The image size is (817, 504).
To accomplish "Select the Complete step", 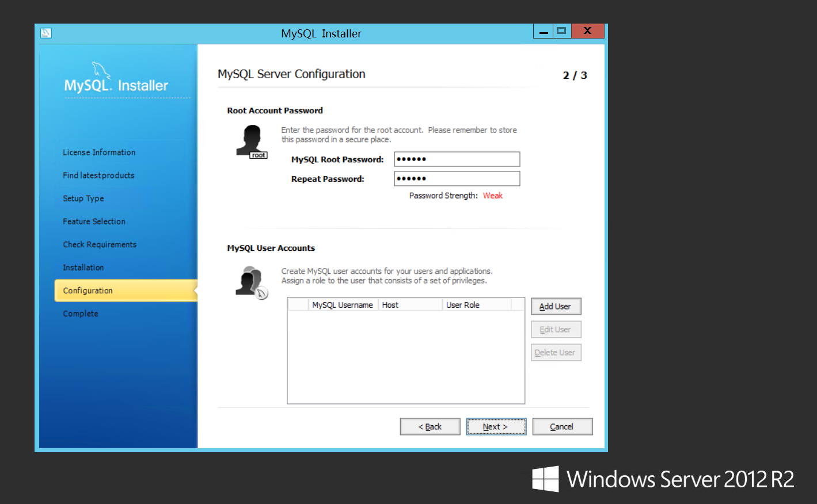I will pyautogui.click(x=81, y=314).
